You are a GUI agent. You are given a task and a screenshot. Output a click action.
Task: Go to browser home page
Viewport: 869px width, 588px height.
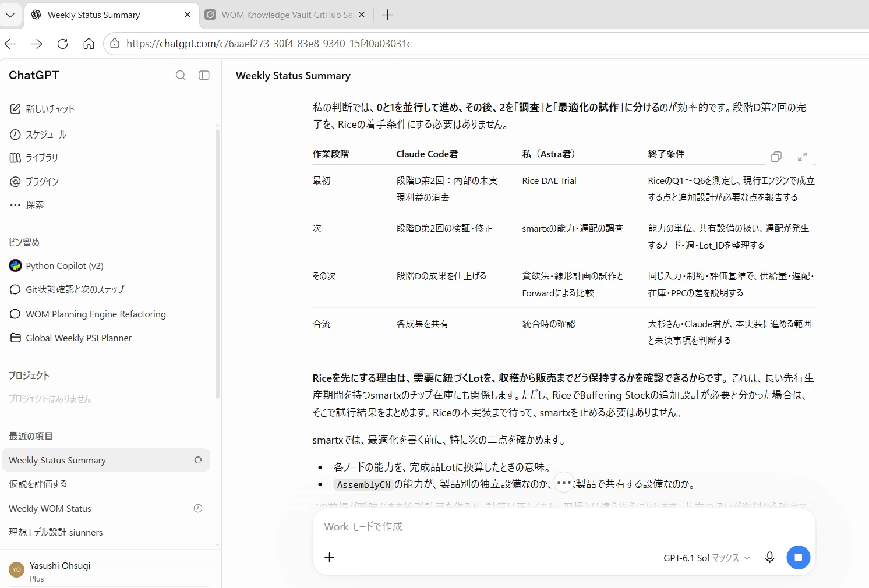pyautogui.click(x=89, y=44)
